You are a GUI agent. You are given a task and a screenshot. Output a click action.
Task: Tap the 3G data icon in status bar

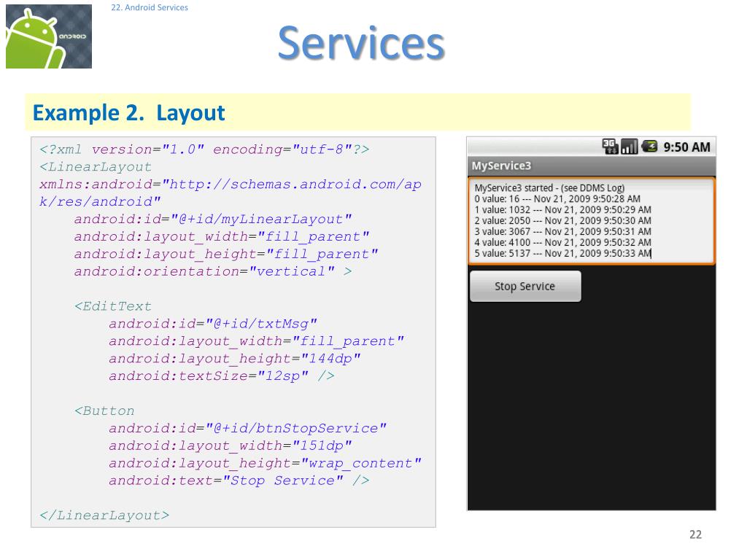[x=610, y=147]
